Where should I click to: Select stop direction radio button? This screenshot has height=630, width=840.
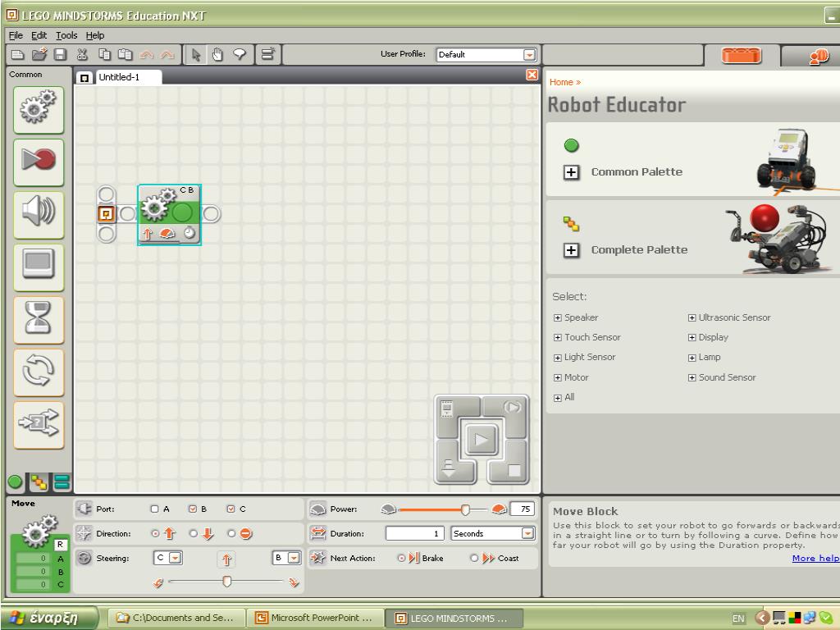pos(231,533)
